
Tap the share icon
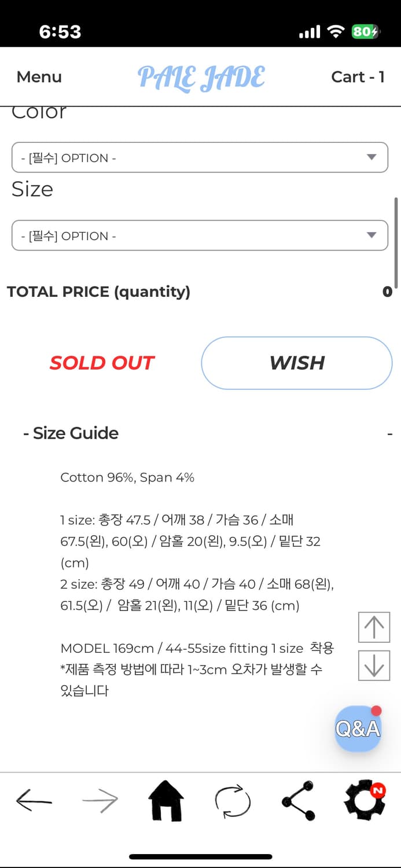(299, 801)
